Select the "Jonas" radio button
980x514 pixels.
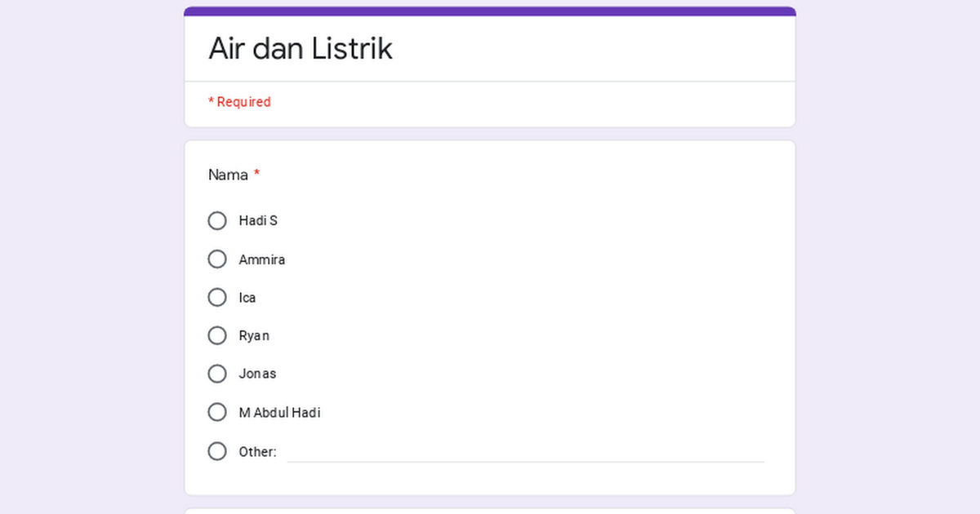click(217, 374)
